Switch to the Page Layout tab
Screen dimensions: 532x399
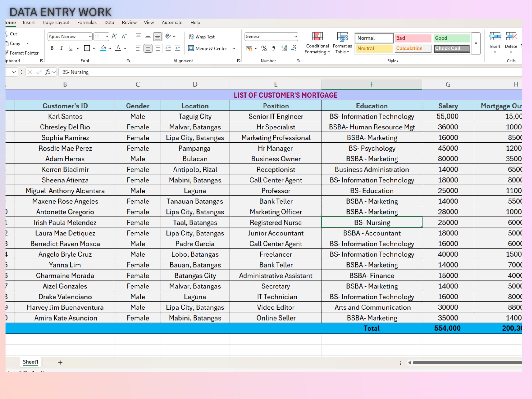click(56, 22)
